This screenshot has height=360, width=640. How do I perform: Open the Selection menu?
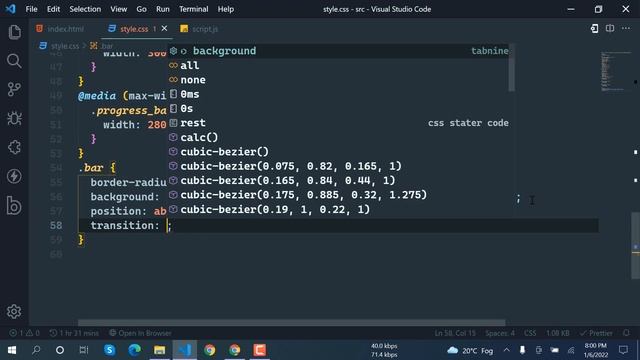pyautogui.click(x=85, y=9)
